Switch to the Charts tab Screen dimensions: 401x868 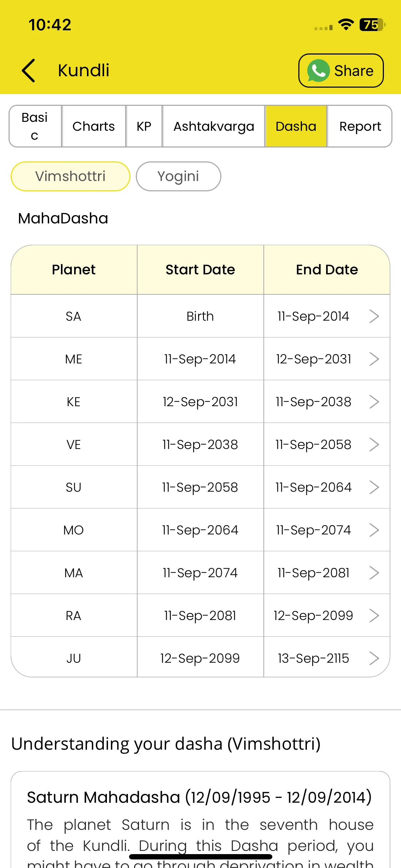94,126
